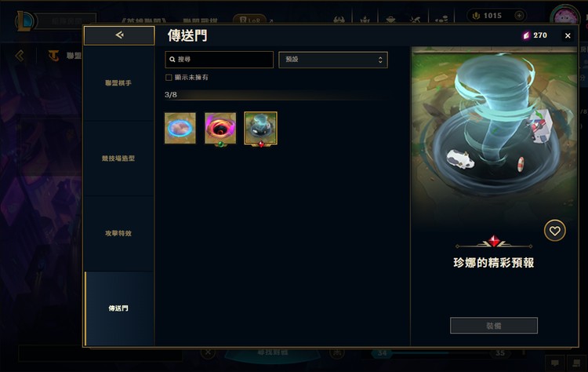Close the 傳送門 dialog
The width and height of the screenshot is (588, 372).
click(x=568, y=35)
